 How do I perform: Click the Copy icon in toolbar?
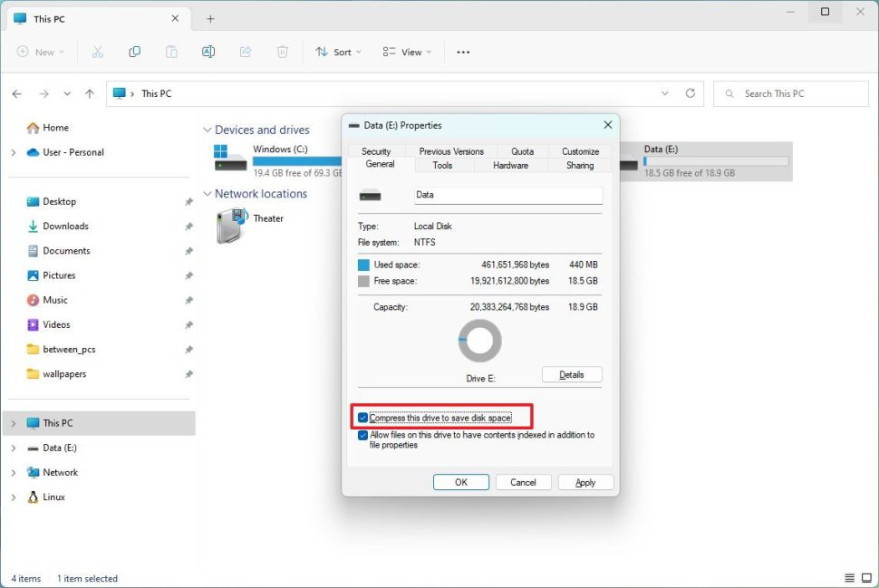click(x=135, y=52)
